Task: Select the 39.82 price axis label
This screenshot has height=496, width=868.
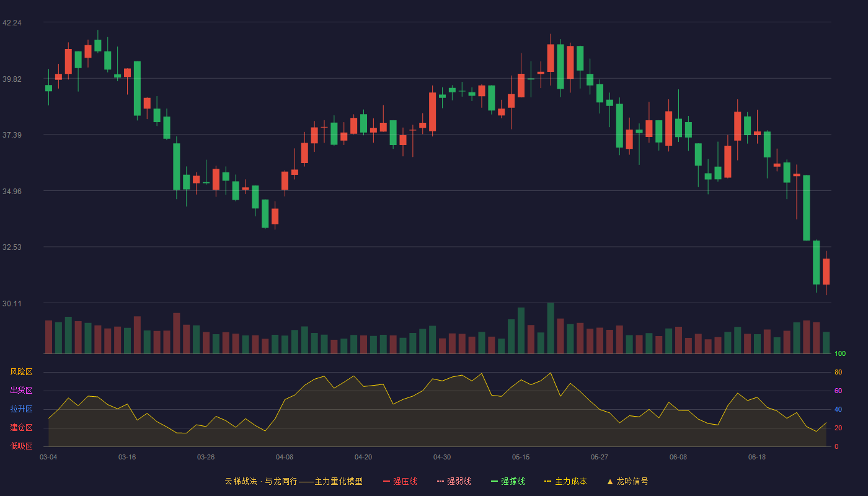Action: coord(12,79)
